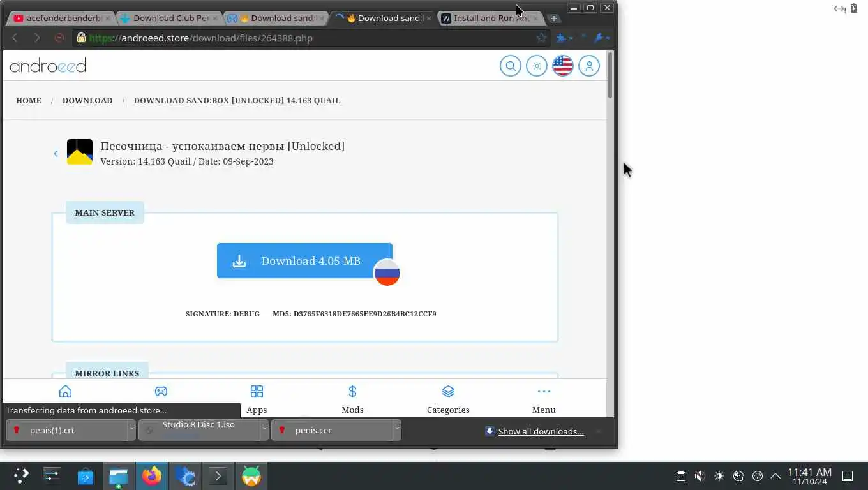The image size is (868, 490).
Task: Change language via the US flag icon
Action: point(563,66)
